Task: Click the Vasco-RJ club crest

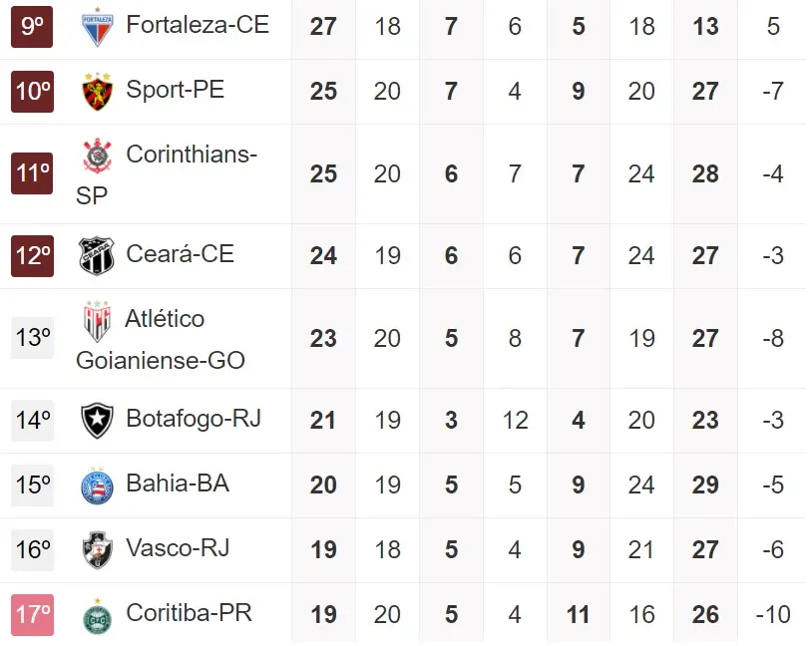Action: point(97,550)
